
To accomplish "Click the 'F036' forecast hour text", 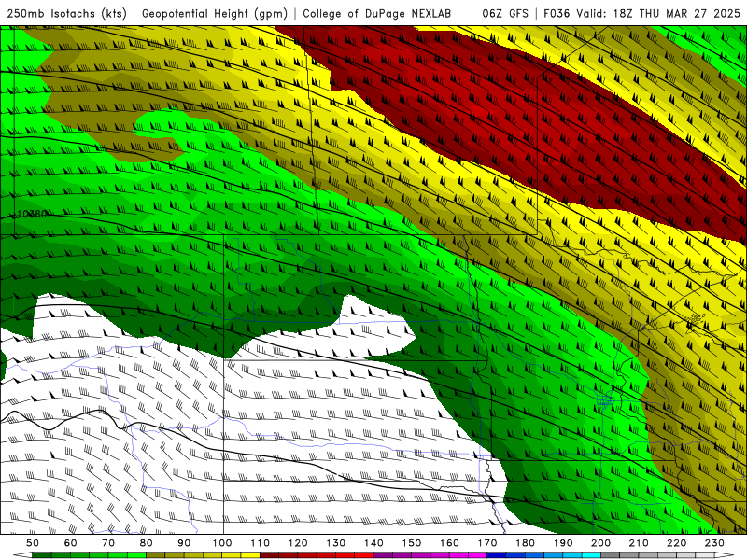I will [557, 13].
